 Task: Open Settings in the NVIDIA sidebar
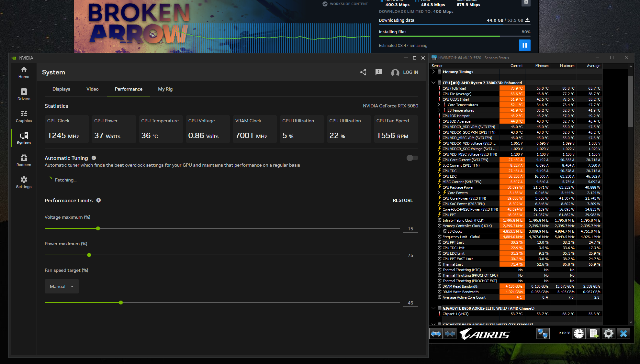[24, 182]
